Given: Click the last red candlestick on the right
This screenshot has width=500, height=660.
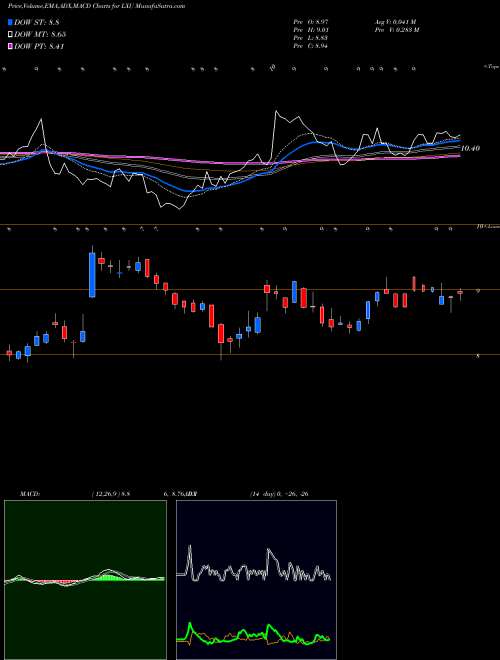Looking at the screenshot, I should tap(460, 292).
